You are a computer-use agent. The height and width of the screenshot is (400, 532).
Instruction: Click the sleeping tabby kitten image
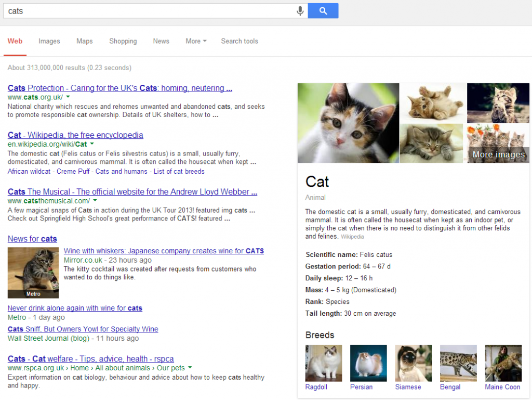[431, 143]
